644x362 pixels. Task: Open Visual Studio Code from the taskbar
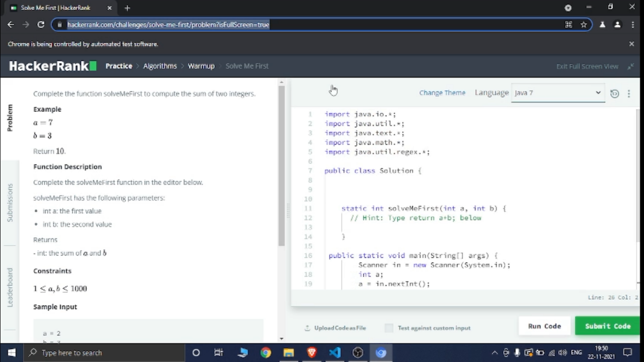pyautogui.click(x=335, y=353)
